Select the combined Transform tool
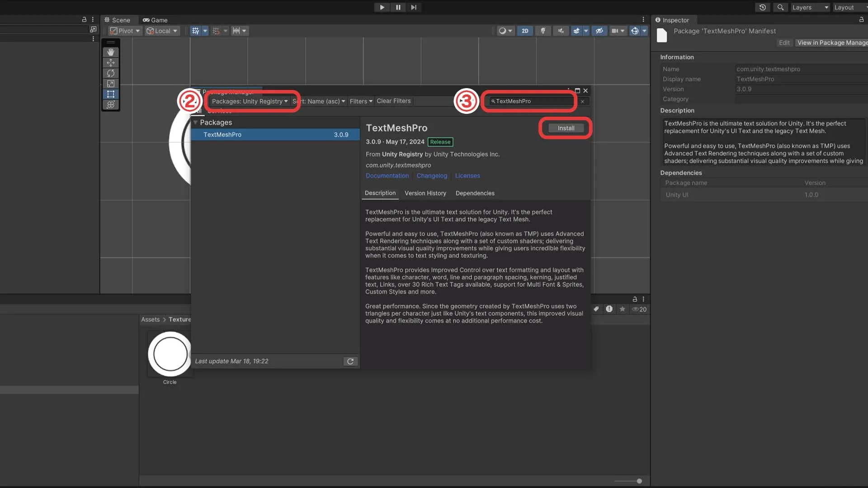This screenshot has width=868, height=488. pos(111,104)
